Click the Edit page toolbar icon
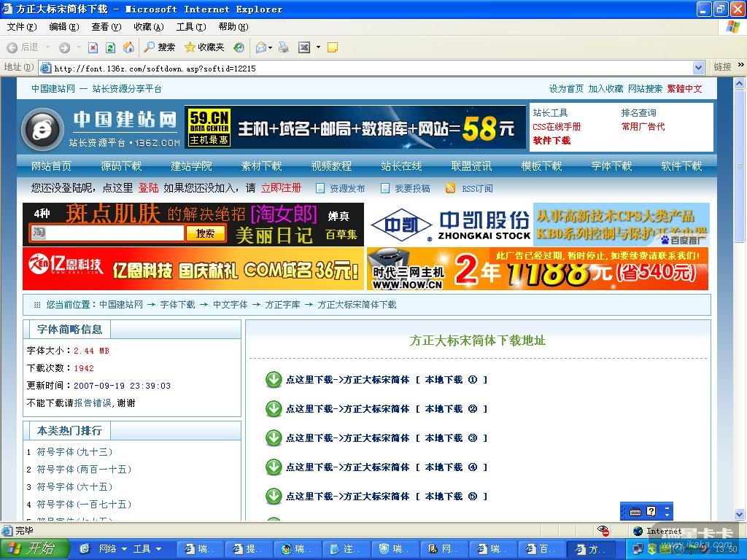The image size is (747, 560). (x=304, y=47)
